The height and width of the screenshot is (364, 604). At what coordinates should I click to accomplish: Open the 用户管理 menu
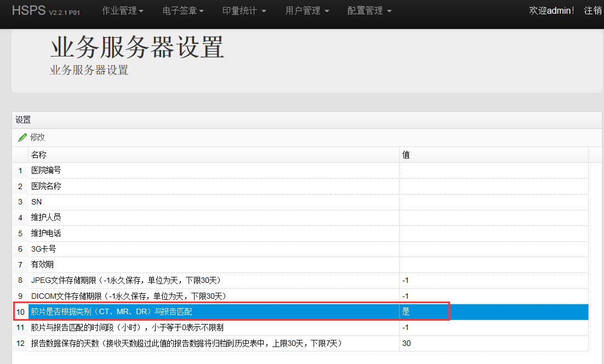point(307,11)
